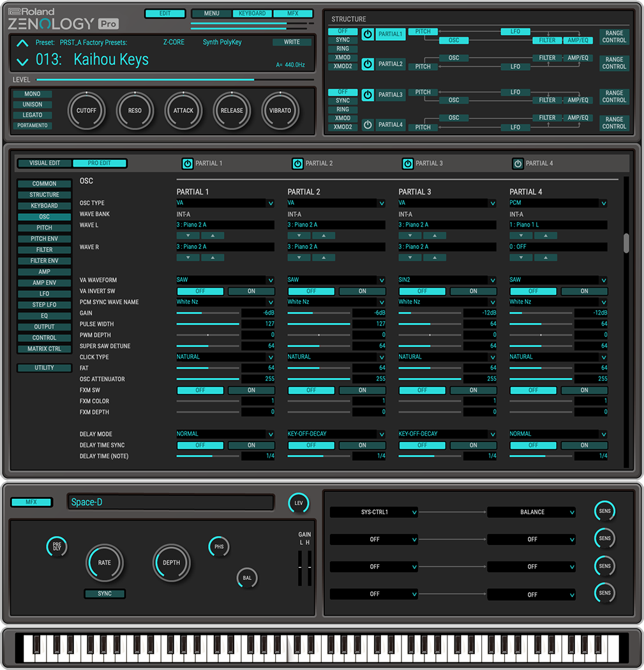Click PARTIAL 1 power icon in editor header

pyautogui.click(x=187, y=163)
